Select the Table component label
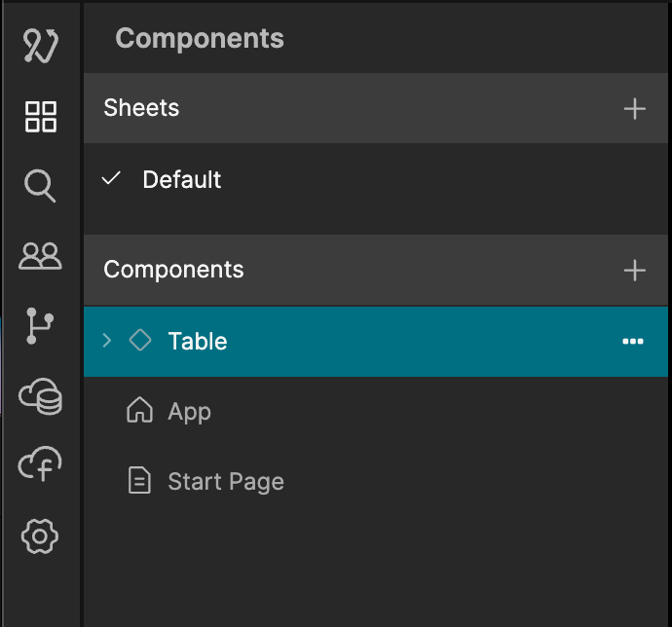 [198, 342]
